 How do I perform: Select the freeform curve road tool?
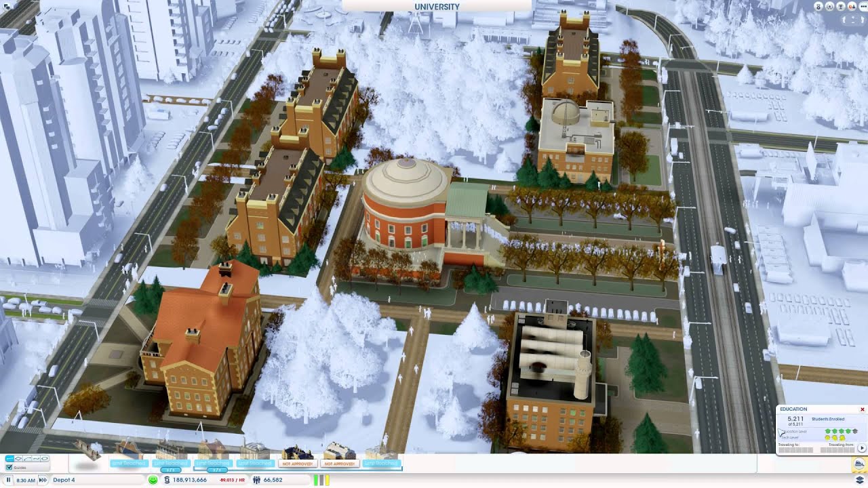(x=37, y=459)
